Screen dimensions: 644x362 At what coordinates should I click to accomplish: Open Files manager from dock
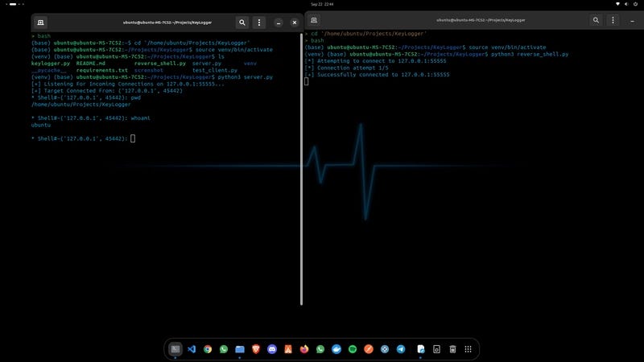(x=240, y=349)
